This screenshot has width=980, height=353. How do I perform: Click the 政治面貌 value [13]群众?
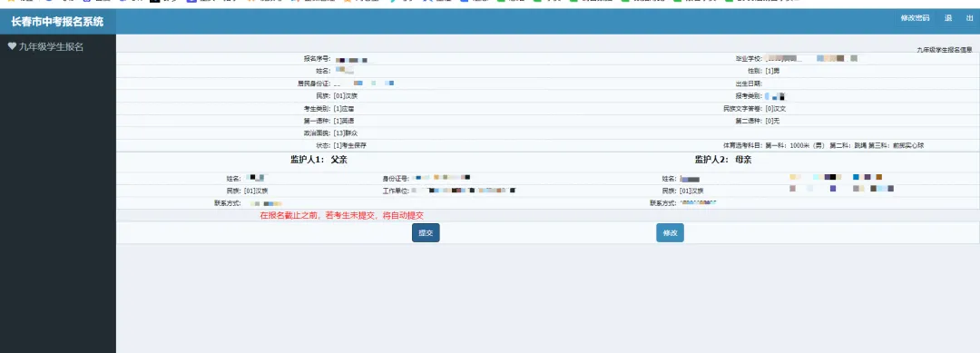pyautogui.click(x=346, y=133)
